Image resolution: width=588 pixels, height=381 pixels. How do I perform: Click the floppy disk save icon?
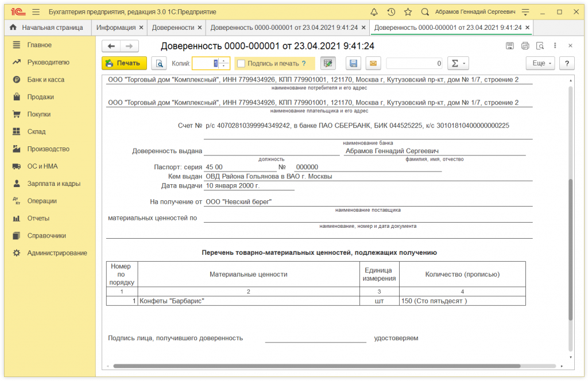coord(353,64)
